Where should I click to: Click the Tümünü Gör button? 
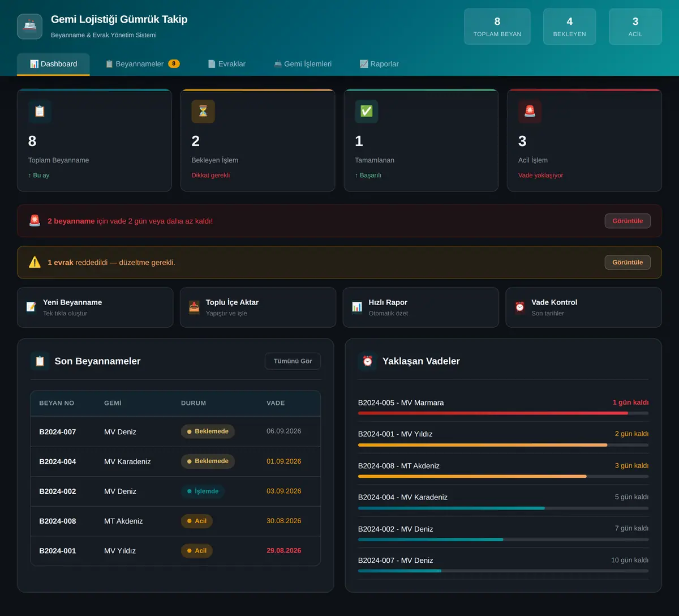pos(293,361)
